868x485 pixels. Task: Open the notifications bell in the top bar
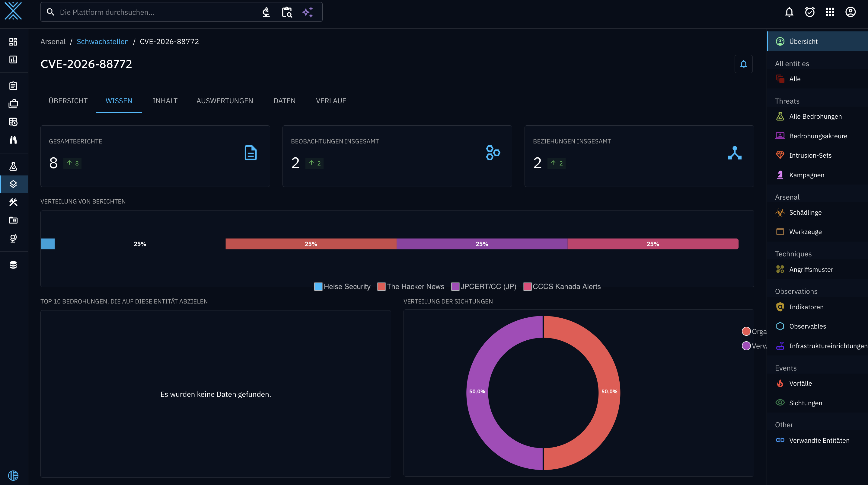(789, 12)
